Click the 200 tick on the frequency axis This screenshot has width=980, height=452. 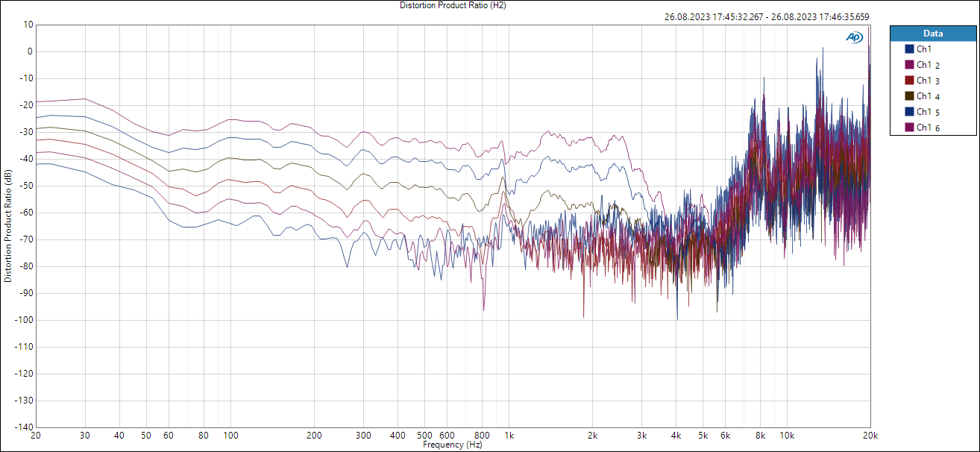pos(315,435)
